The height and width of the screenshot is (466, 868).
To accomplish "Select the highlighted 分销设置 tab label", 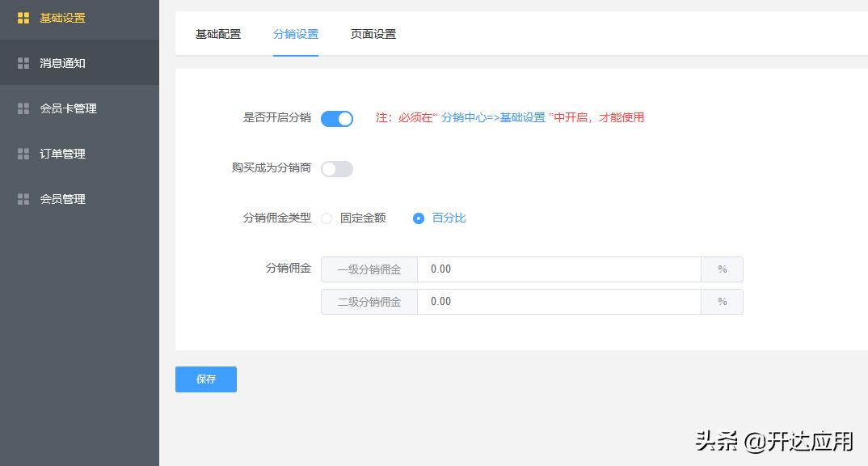I will point(296,34).
